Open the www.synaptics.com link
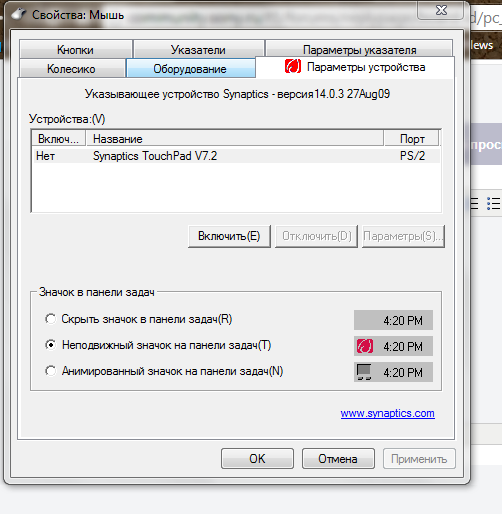The width and height of the screenshot is (502, 514). tap(387, 413)
